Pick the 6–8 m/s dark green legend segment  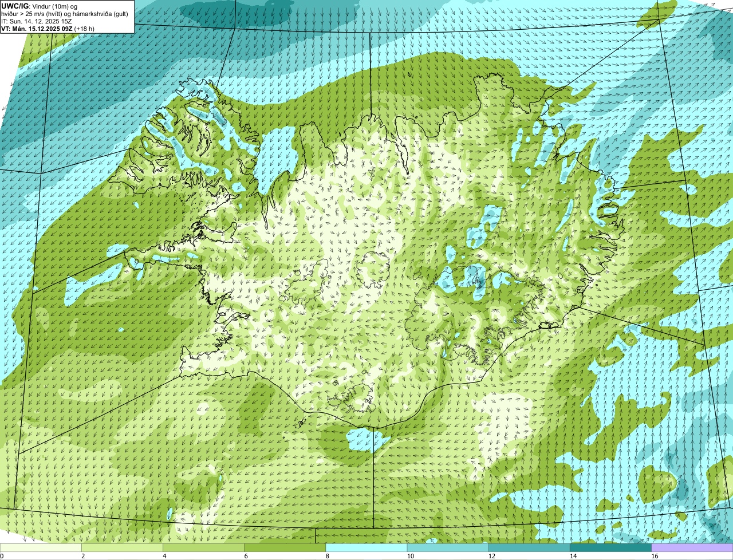(x=285, y=548)
